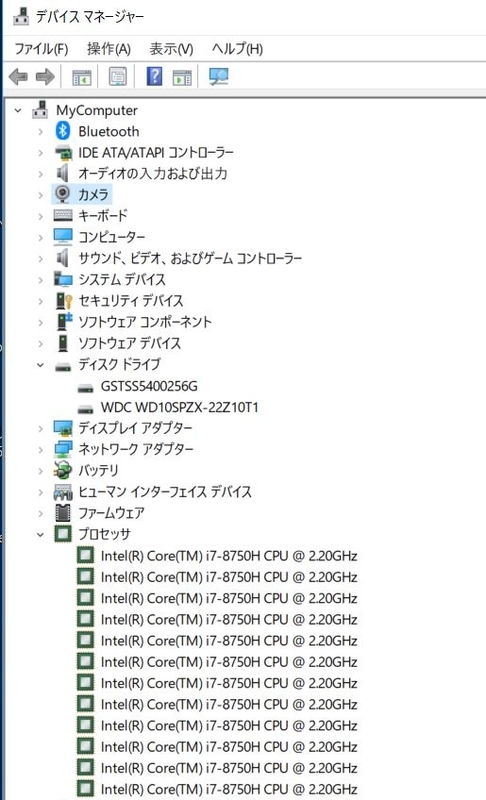486x800 pixels.
Task: Collapse the プロセッサ category
Action: click(40, 535)
